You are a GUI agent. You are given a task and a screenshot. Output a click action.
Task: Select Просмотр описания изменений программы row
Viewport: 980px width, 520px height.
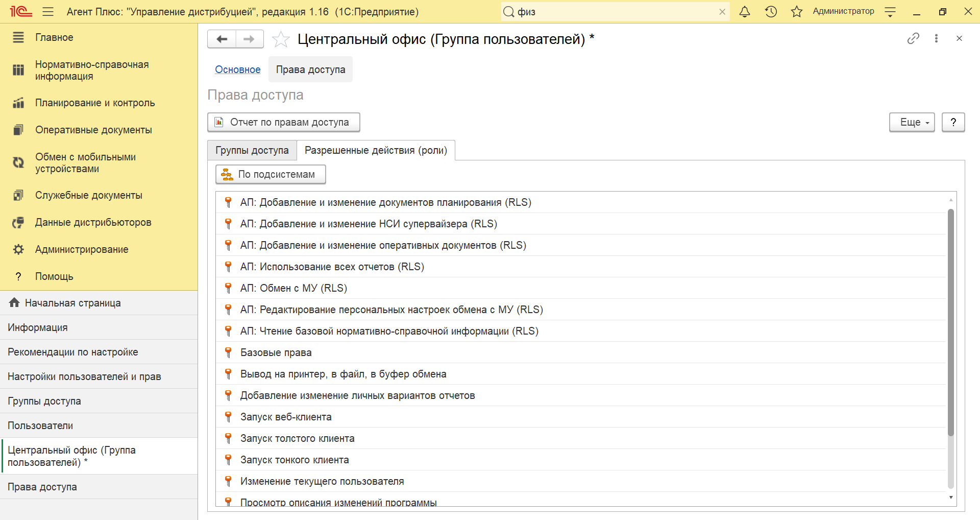(x=581, y=500)
